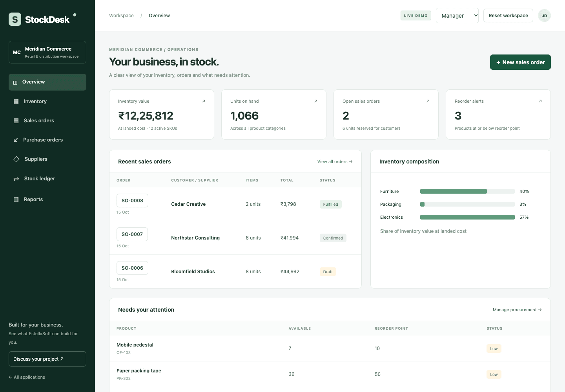Click the New sales order button
This screenshot has width=565, height=392.
coord(520,62)
